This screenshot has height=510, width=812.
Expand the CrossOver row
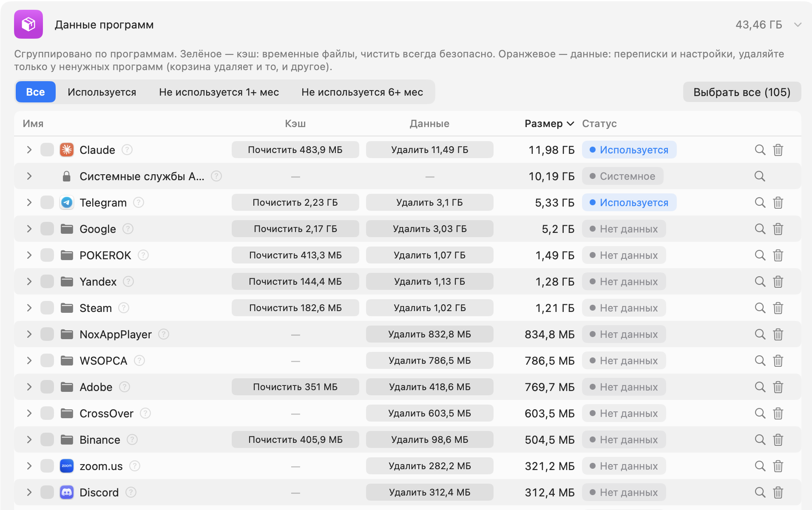(x=29, y=414)
